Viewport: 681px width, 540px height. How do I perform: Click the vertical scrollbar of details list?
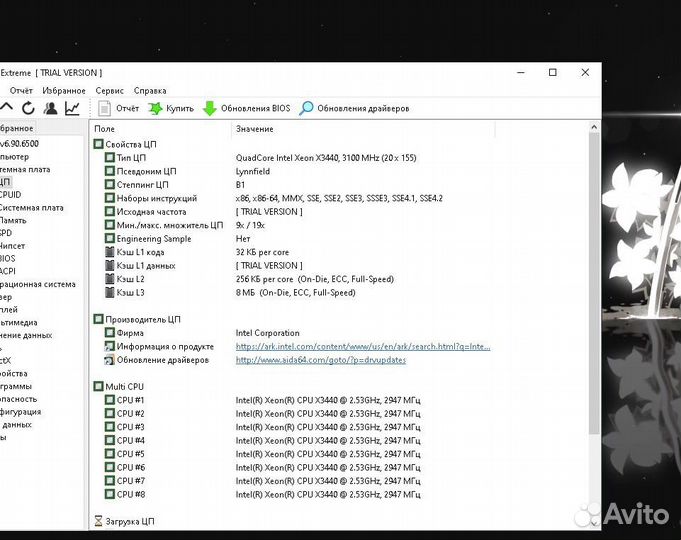[595, 300]
